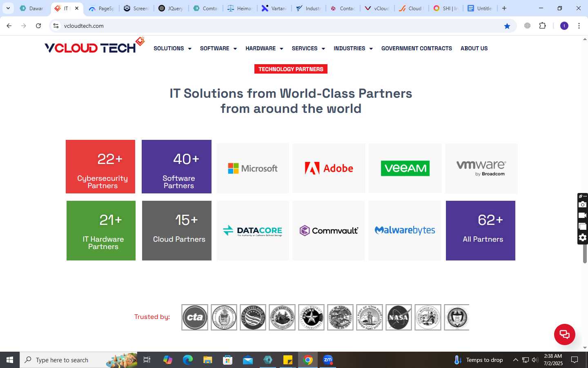Open Microsoft Store from taskbar

point(228,360)
